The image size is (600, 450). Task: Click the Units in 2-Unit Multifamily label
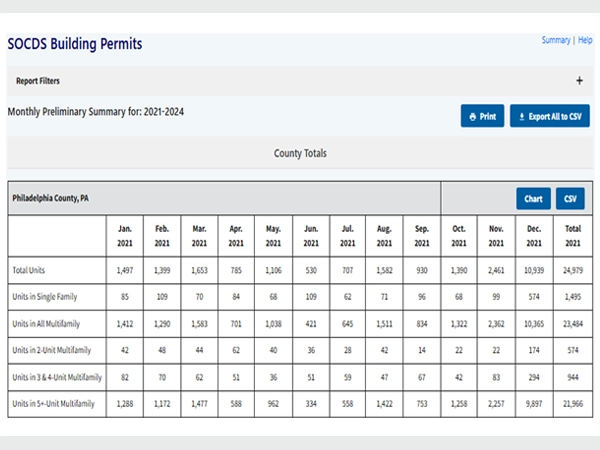click(52, 350)
